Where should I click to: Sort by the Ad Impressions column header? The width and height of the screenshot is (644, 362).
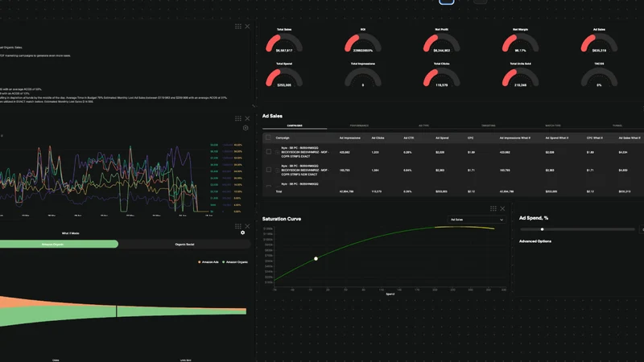[x=350, y=138]
